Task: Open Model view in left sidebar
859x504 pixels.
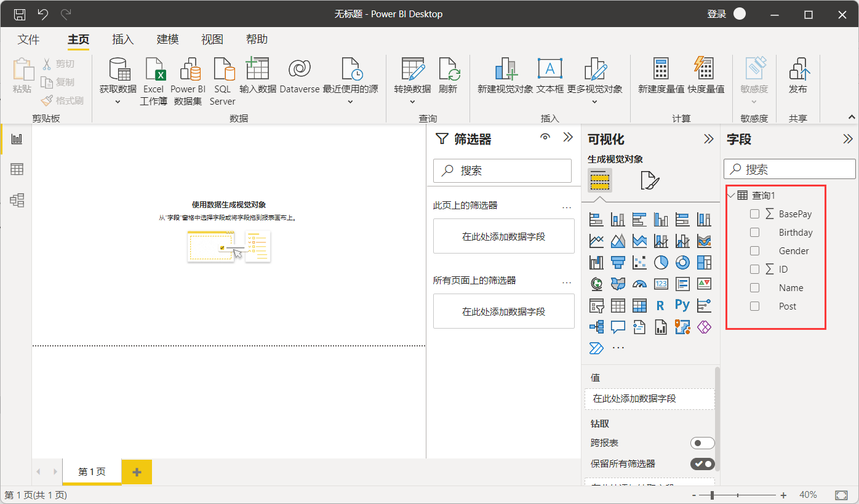Action: coord(17,199)
